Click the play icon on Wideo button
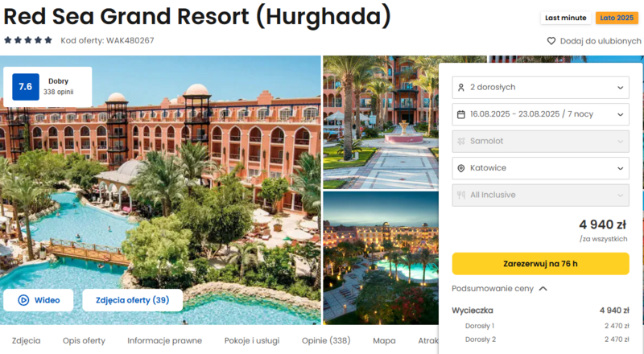Screen dimensions: 644x354 coord(23,300)
